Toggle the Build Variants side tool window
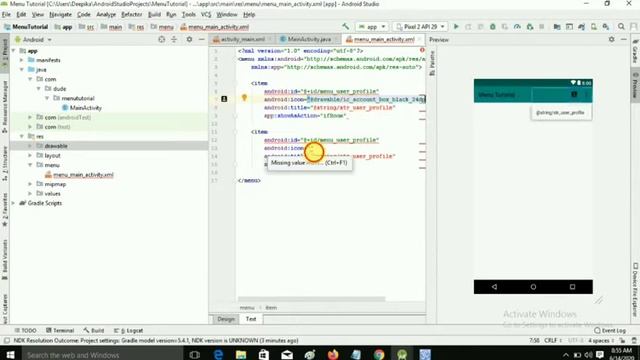 click(x=4, y=259)
